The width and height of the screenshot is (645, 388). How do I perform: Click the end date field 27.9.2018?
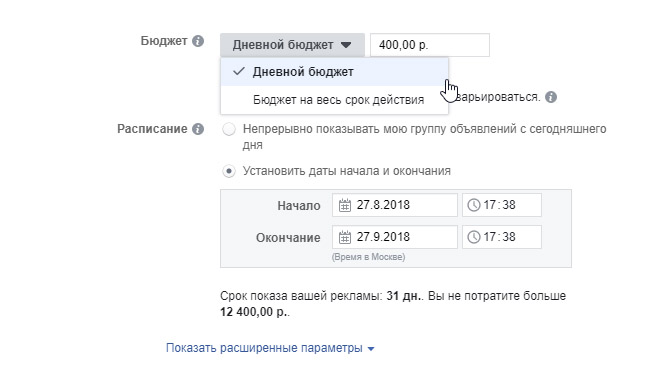point(395,237)
